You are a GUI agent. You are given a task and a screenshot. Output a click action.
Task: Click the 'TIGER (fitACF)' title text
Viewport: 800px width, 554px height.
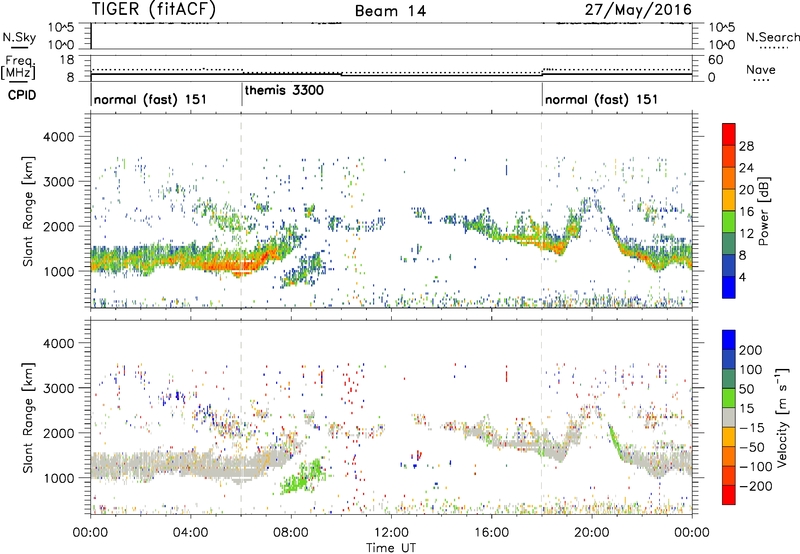(x=154, y=9)
